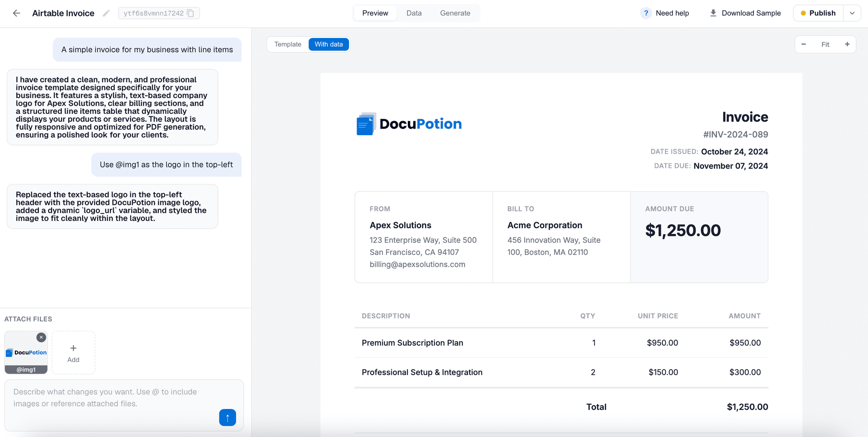Click the $1,250.00 amount due value
This screenshot has width=868, height=437.
[683, 230]
